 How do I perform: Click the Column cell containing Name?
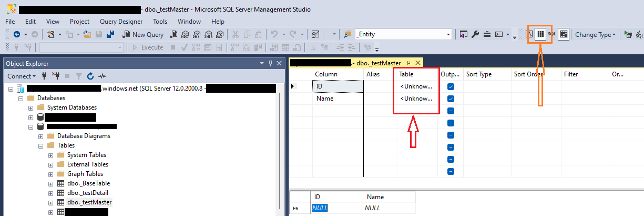(338, 99)
